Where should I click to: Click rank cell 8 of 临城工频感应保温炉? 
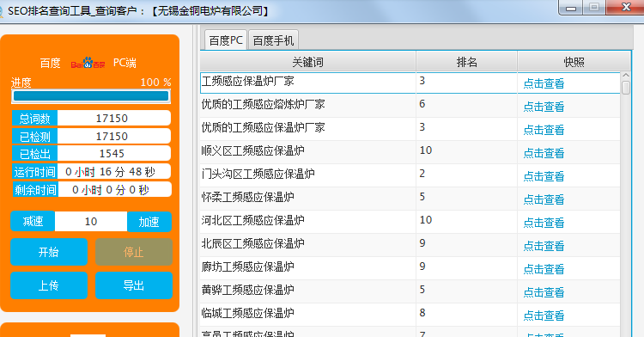466,315
